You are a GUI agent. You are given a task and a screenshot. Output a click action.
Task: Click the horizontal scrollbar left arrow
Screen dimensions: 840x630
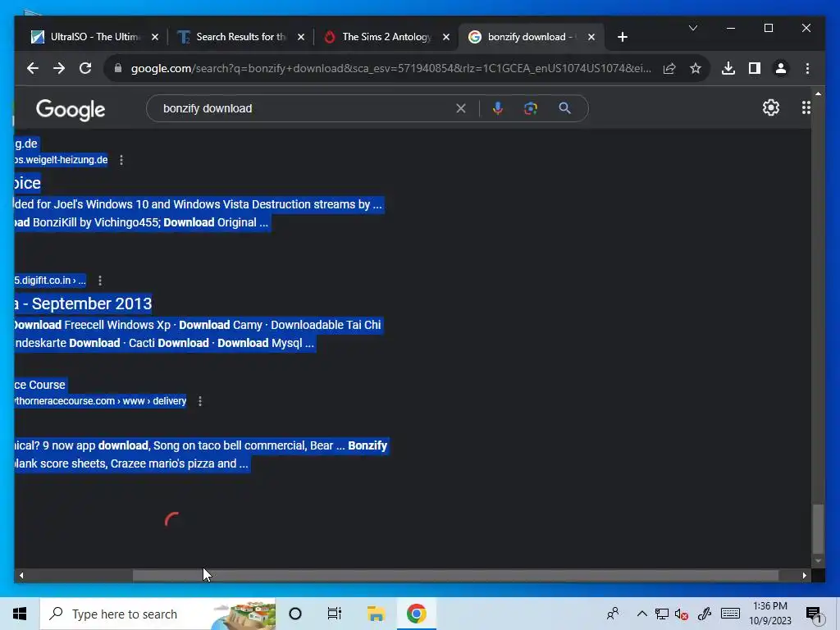[x=21, y=575]
